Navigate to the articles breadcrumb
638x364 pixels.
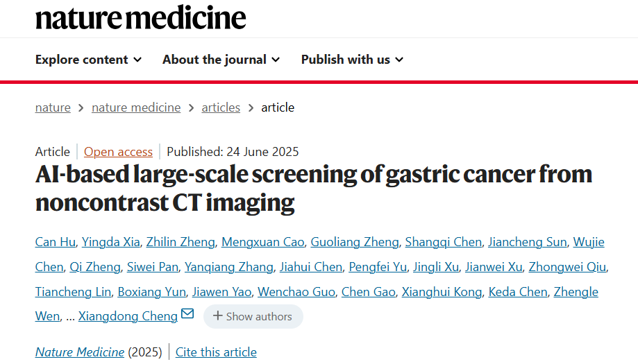[221, 107]
